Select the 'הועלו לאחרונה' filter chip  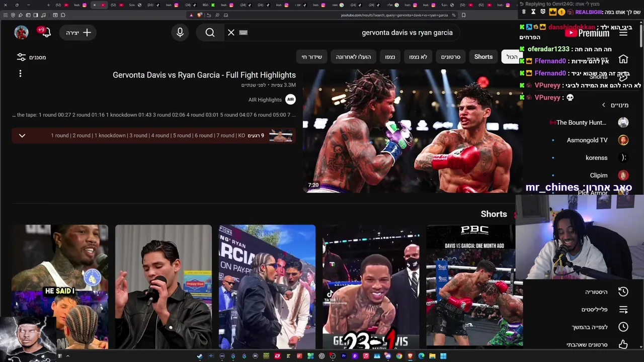(x=353, y=57)
